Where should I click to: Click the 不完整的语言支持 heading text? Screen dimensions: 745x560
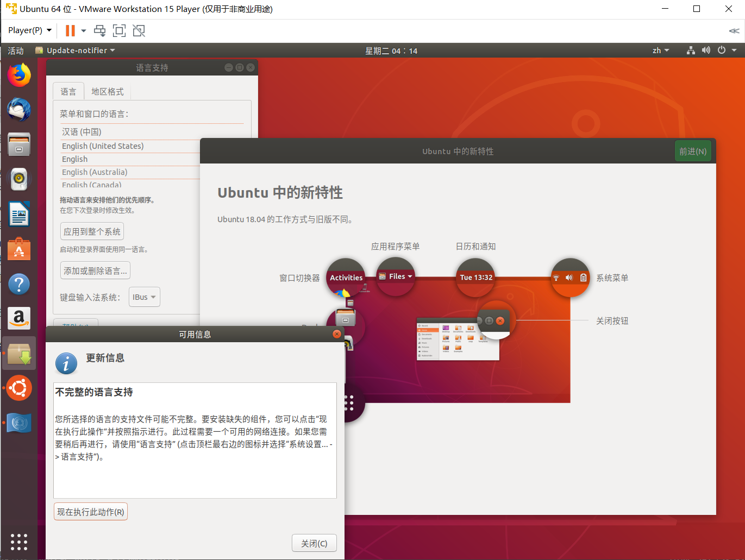(94, 392)
